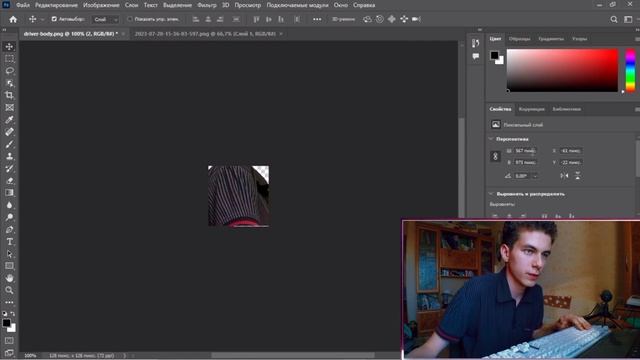Click the 3D camera video icon
640x360 pixels.
416,19
